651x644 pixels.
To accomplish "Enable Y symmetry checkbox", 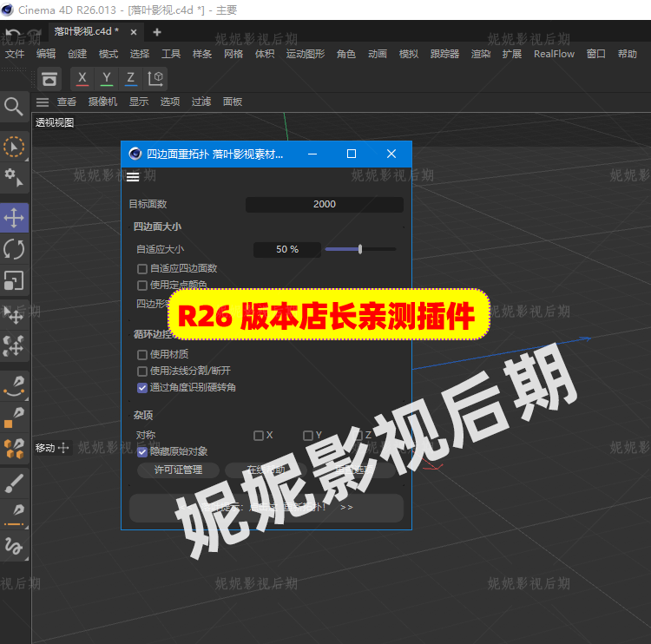I will tap(308, 436).
